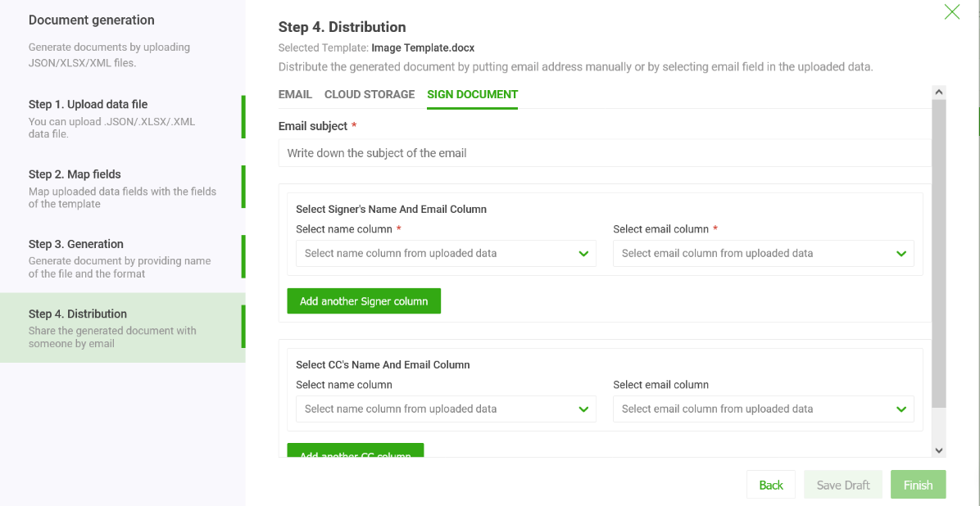Viewport: 980px width, 506px height.
Task: Open the CC name column dropdown
Action: [434, 409]
